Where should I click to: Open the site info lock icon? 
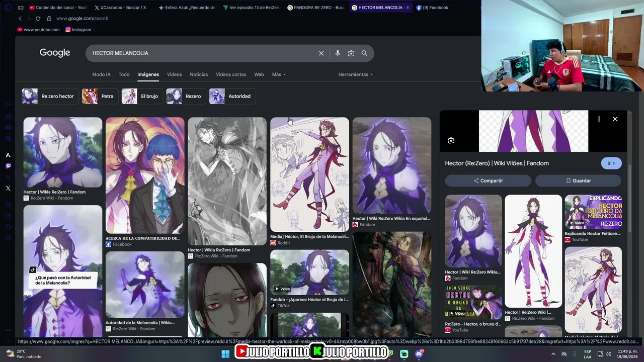49,19
